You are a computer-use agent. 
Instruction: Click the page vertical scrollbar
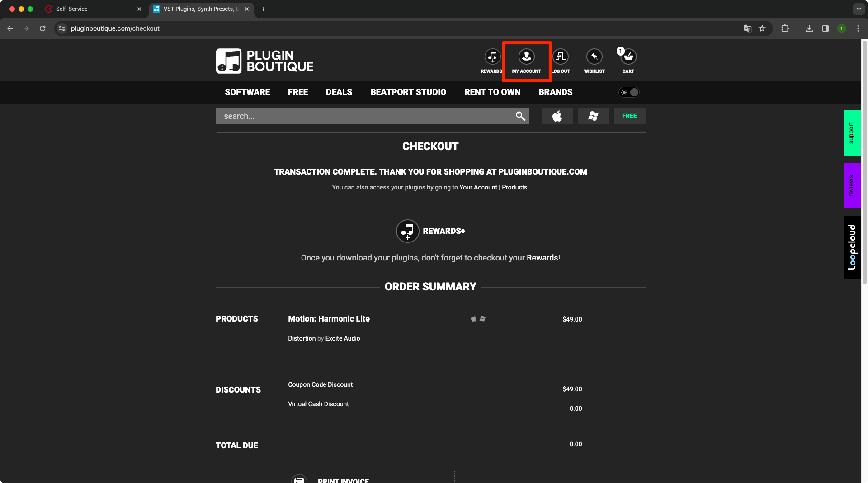tap(864, 163)
